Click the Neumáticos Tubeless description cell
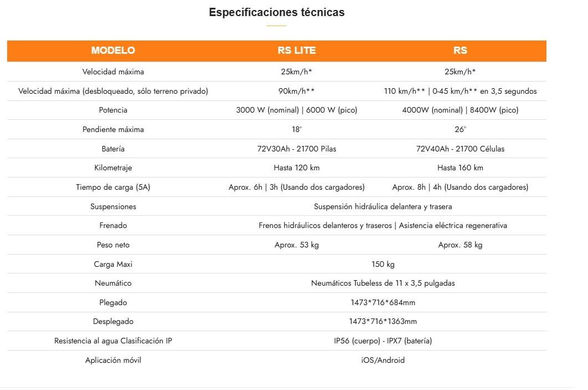 click(x=382, y=283)
